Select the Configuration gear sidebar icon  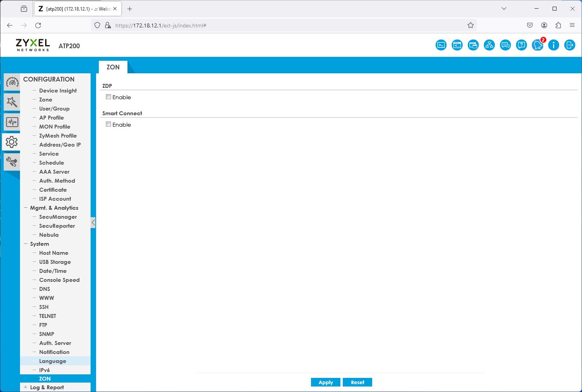(x=11, y=142)
